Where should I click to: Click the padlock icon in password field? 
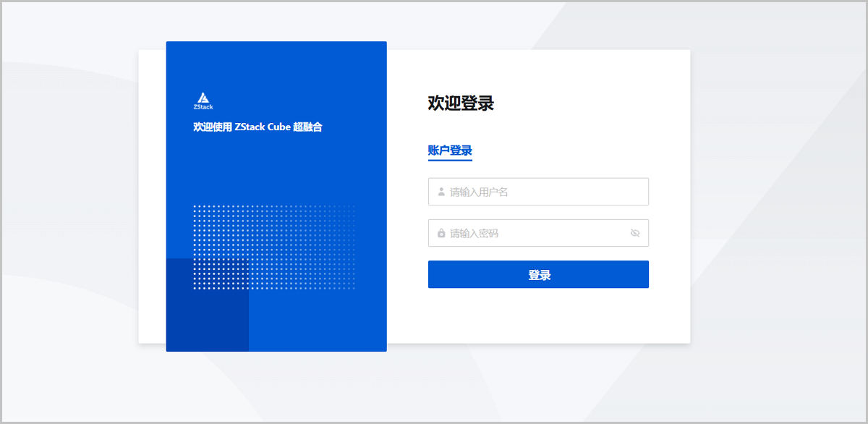[x=441, y=233]
